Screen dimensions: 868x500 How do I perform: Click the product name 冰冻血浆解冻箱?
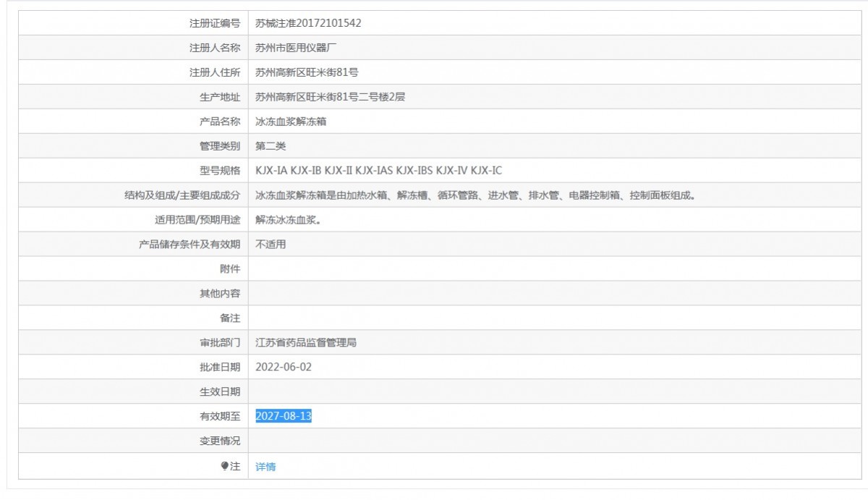click(291, 122)
